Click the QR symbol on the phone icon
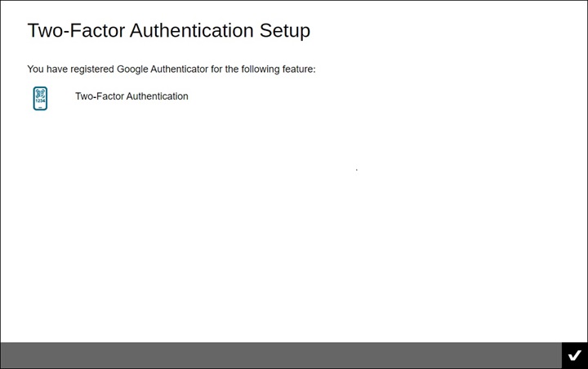Image resolution: width=588 pixels, height=369 pixels. (x=40, y=94)
